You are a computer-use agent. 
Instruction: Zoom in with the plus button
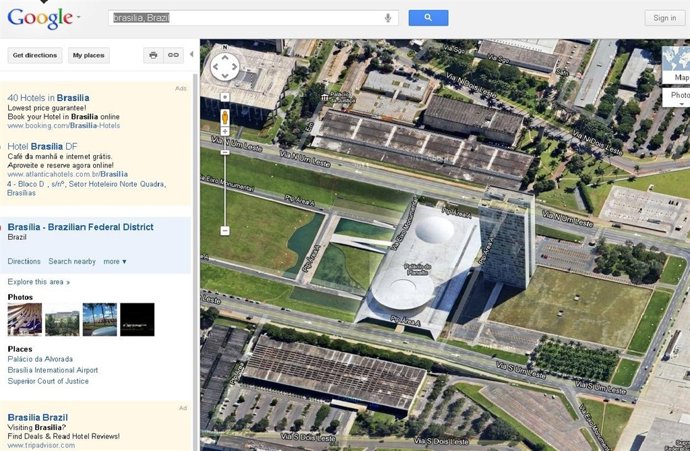225,131
